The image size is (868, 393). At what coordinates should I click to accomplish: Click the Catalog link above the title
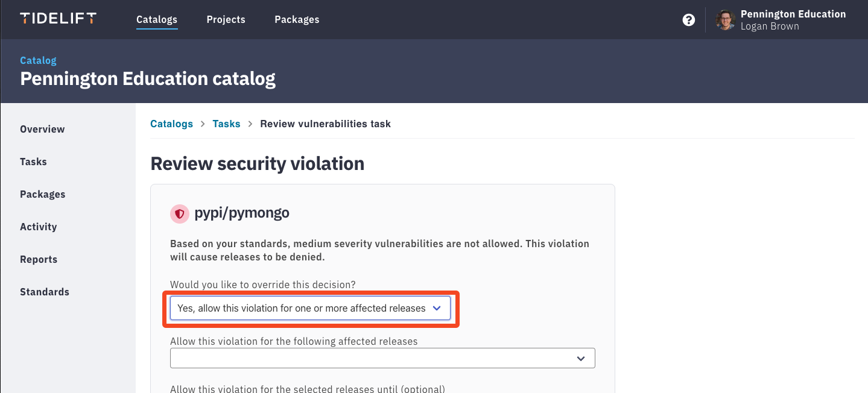[x=38, y=60]
